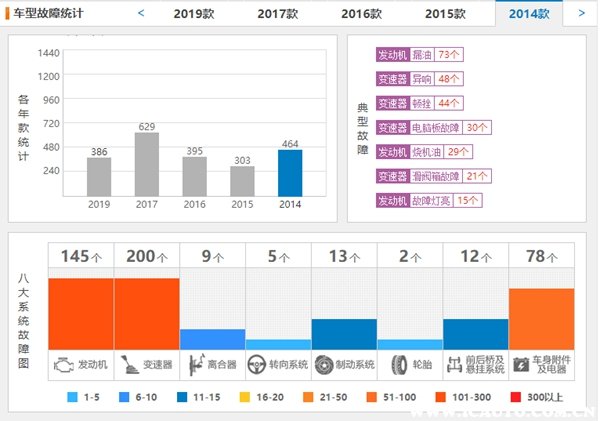Click the transmission (变速器) gear-shift icon

(128, 365)
